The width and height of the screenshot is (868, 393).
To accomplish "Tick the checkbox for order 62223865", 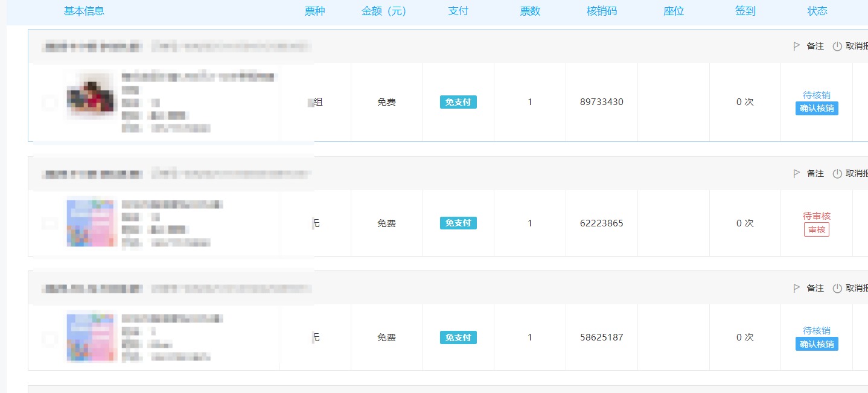I will click(49, 223).
